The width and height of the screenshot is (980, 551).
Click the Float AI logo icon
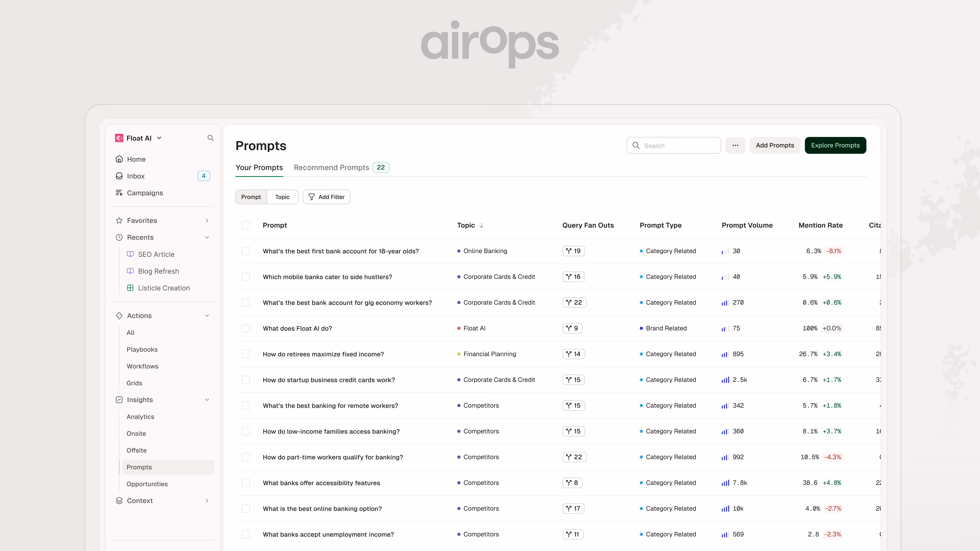[x=119, y=138]
